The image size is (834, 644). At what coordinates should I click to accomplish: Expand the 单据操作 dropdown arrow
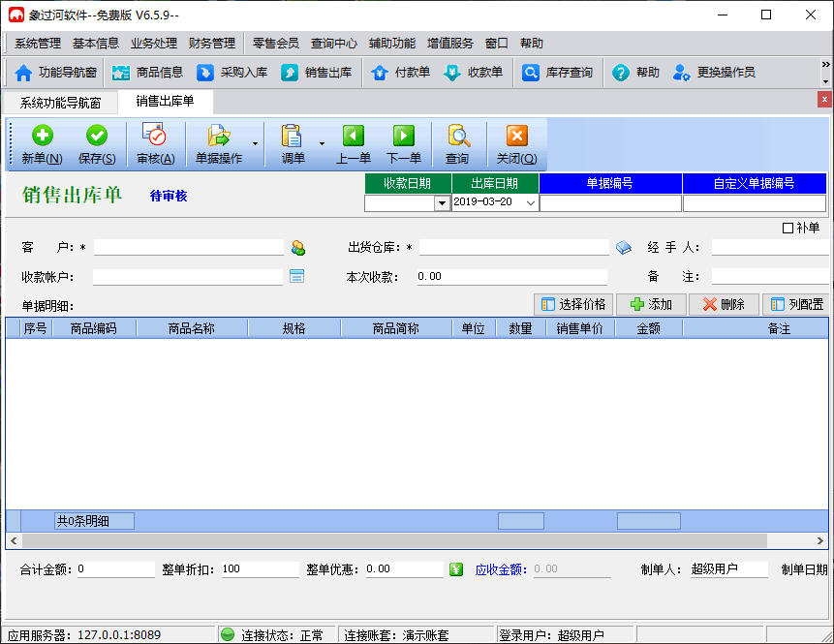pyautogui.click(x=255, y=144)
